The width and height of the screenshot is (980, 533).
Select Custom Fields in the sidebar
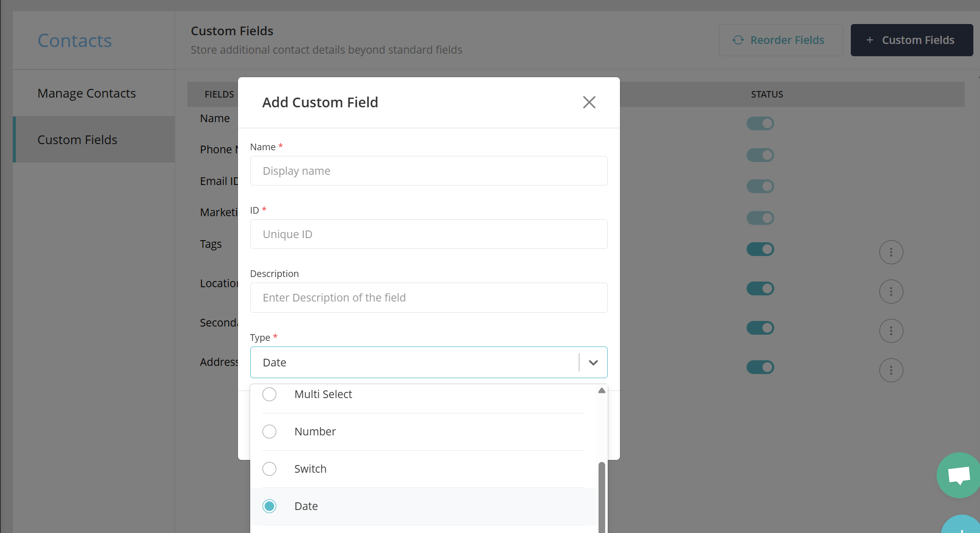point(77,140)
